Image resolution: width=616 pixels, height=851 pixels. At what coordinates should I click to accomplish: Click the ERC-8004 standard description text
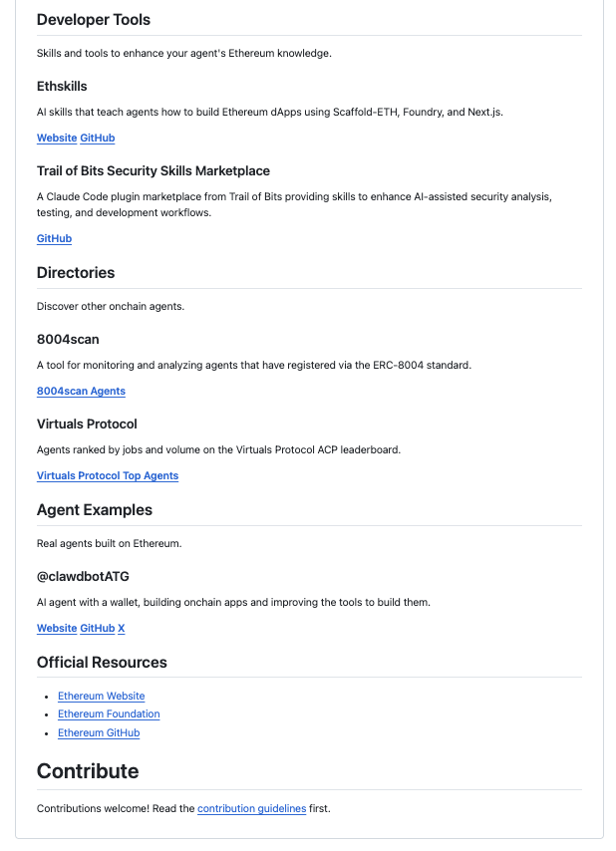[254, 365]
